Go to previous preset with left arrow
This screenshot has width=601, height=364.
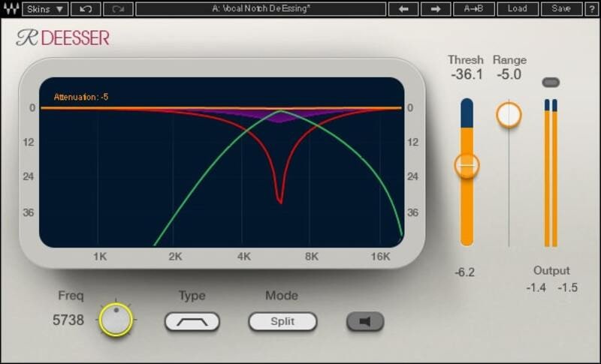coord(403,9)
